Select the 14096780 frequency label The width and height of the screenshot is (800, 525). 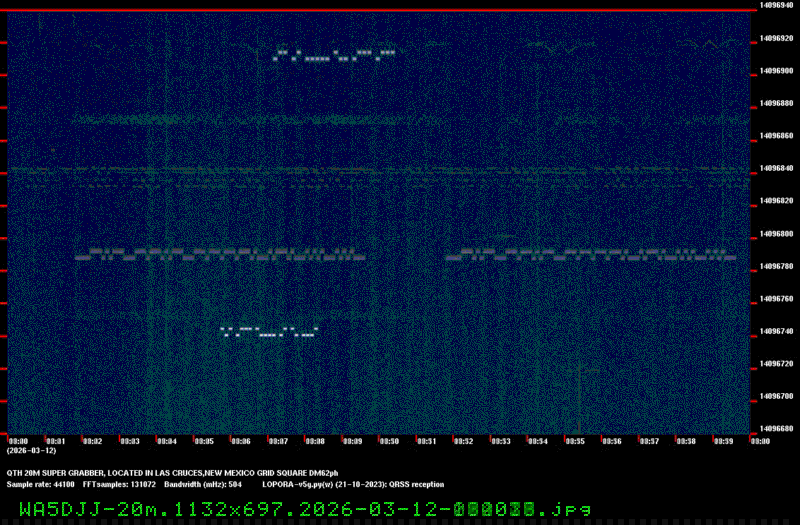coord(777,266)
